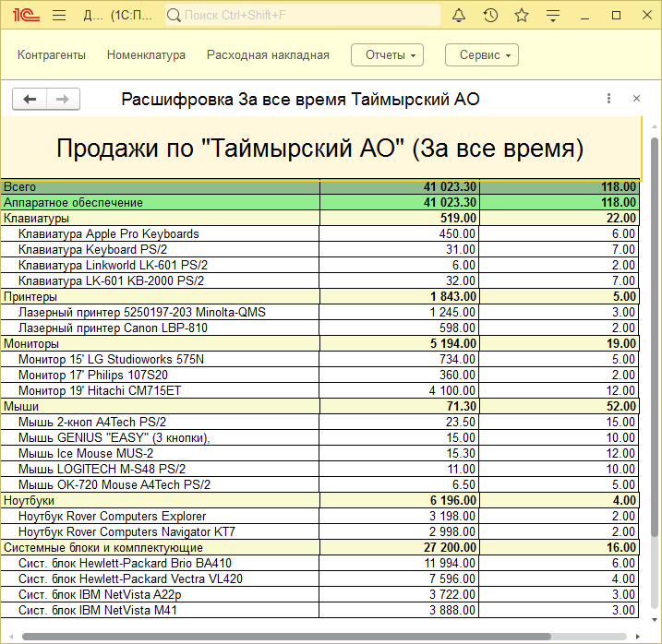Click the Мыши quantity 52.00
This screenshot has height=644, width=662.
pyautogui.click(x=621, y=406)
